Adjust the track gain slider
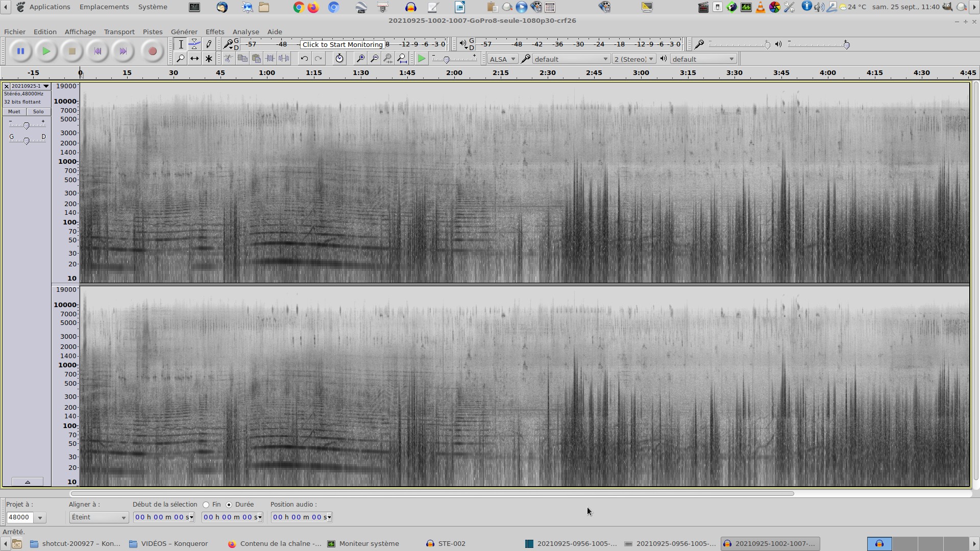This screenshot has width=980, height=551. tap(27, 126)
